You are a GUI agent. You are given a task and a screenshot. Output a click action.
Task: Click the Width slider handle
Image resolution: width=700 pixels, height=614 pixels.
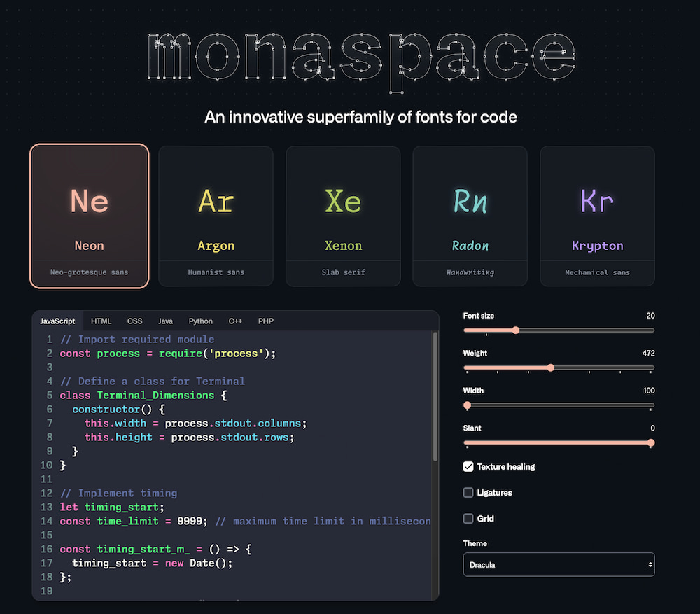click(x=468, y=405)
